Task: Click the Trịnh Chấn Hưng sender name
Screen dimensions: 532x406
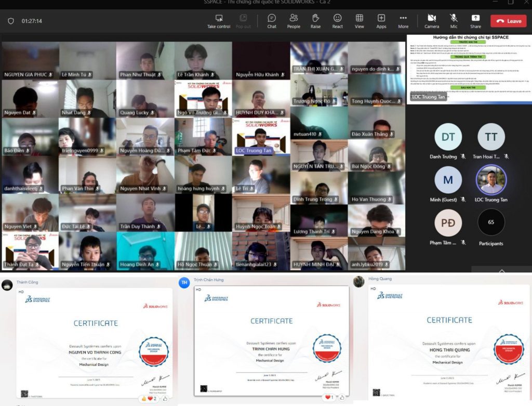Action: point(208,280)
